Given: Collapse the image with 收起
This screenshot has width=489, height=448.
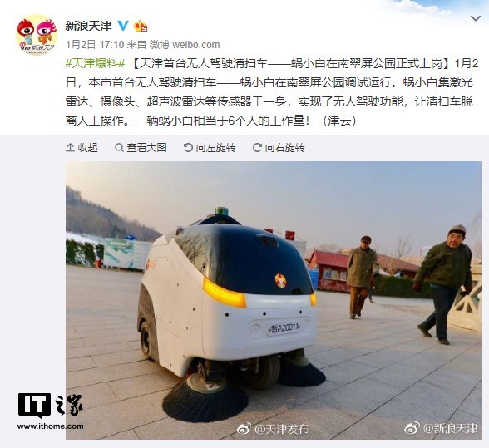Looking at the screenshot, I should pyautogui.click(x=81, y=147).
